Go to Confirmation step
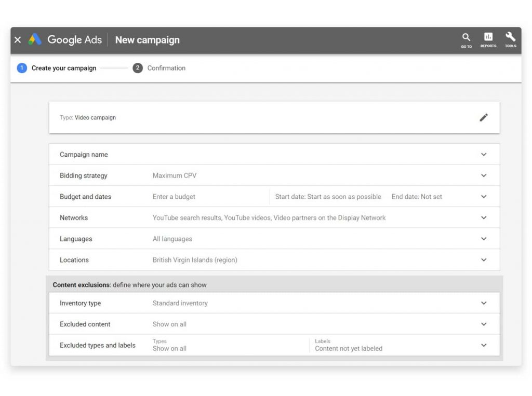 [166, 68]
